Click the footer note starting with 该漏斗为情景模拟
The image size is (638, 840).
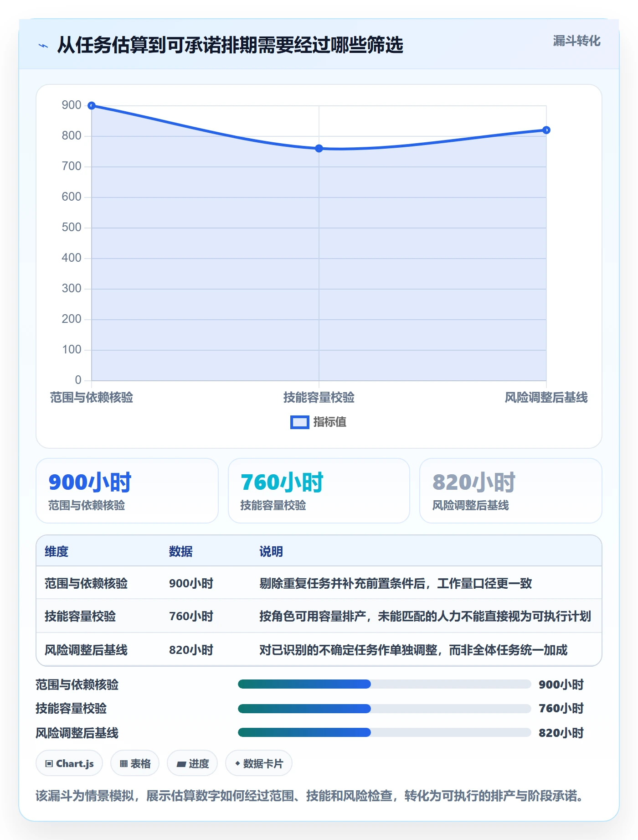[x=309, y=796]
